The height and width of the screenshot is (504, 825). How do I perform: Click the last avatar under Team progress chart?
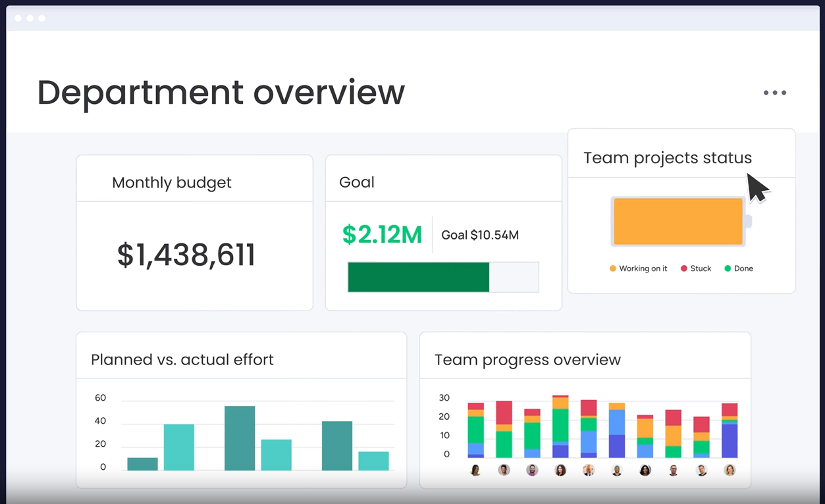[730, 470]
